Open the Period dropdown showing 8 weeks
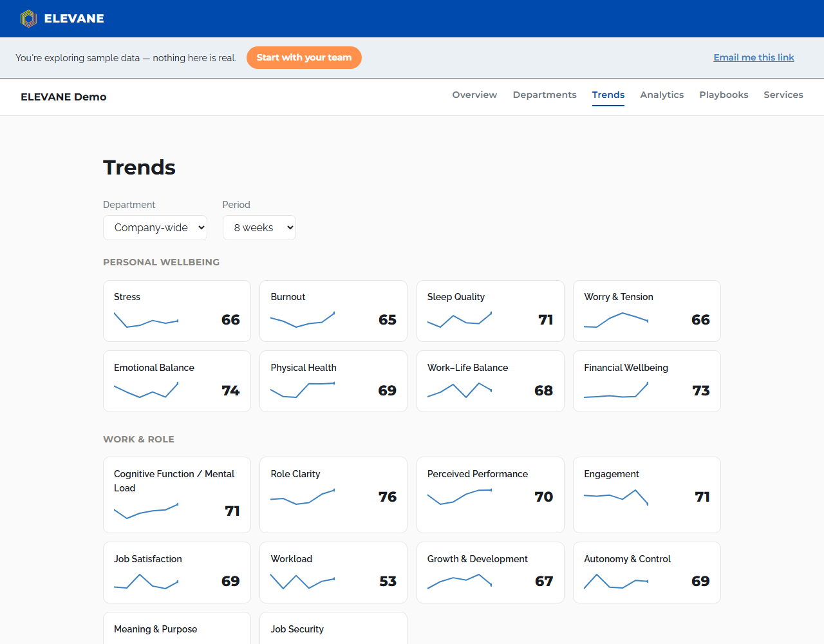The image size is (824, 644). coord(259,227)
